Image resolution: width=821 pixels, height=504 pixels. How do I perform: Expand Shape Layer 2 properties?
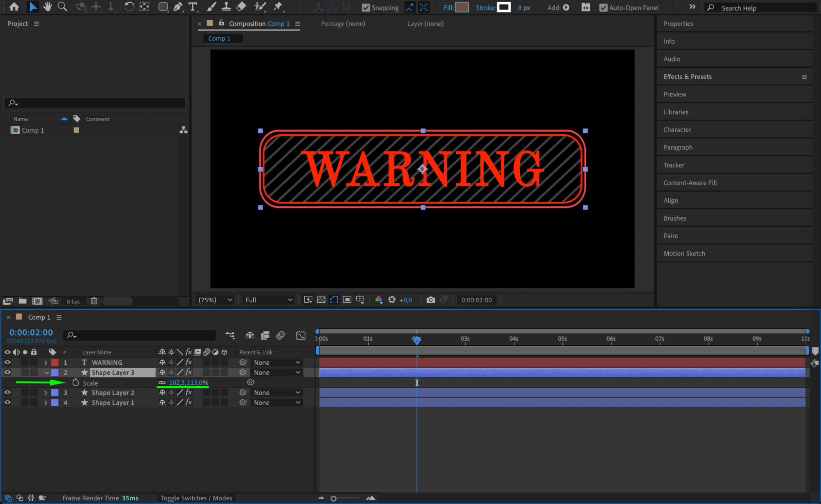click(46, 393)
